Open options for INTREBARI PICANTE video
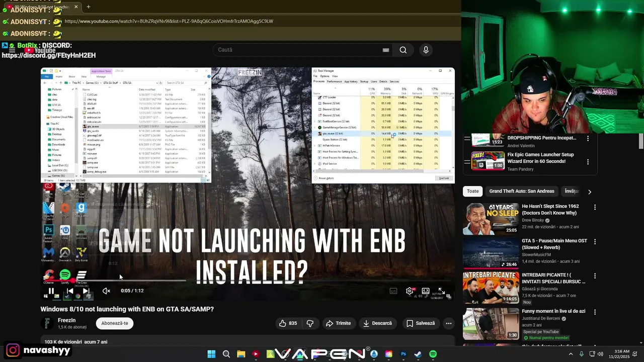Viewport: 644px width, 362px height. click(595, 276)
